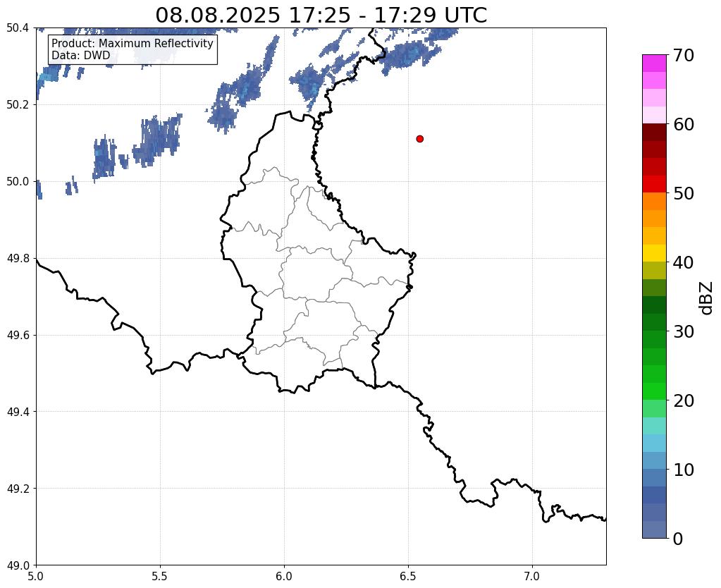Click the 'Data: DWD' legend text

point(81,55)
